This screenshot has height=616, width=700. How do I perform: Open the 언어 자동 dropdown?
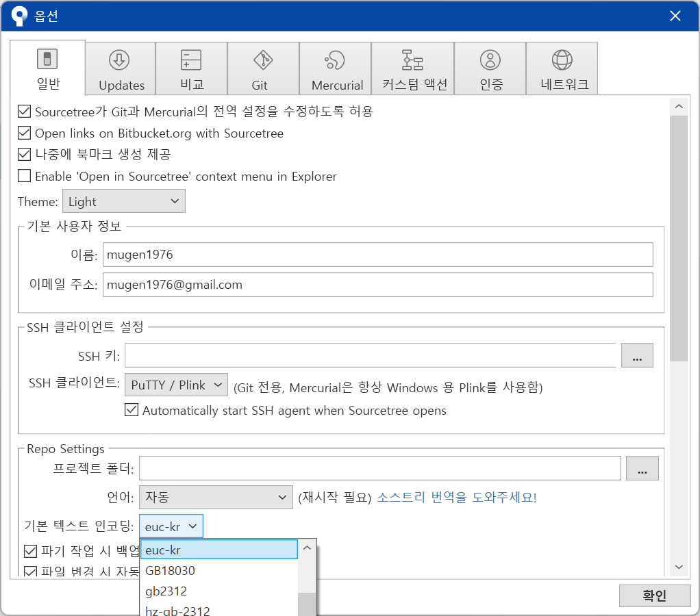[216, 497]
